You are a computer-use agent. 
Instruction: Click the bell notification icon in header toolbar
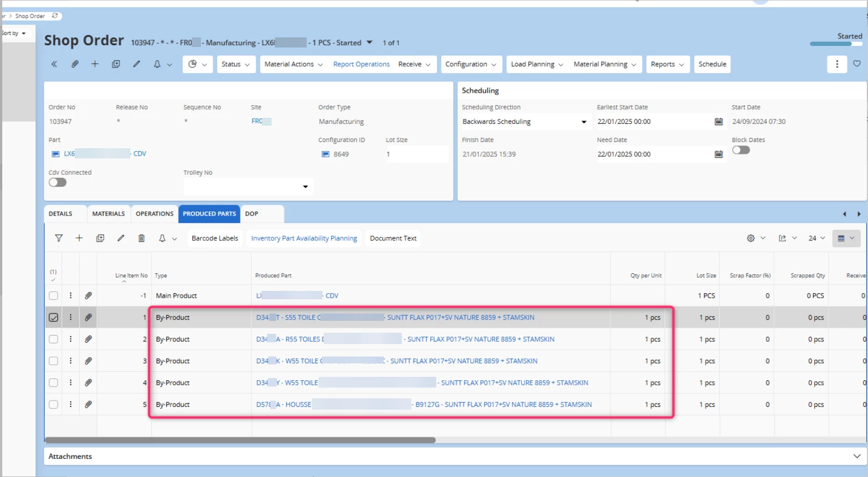tap(157, 65)
